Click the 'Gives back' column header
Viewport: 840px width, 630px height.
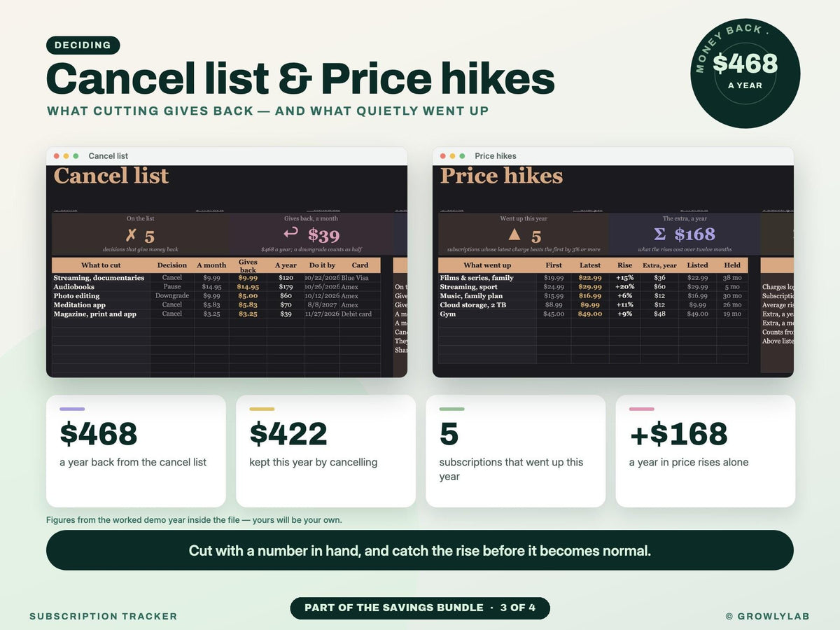click(x=248, y=265)
